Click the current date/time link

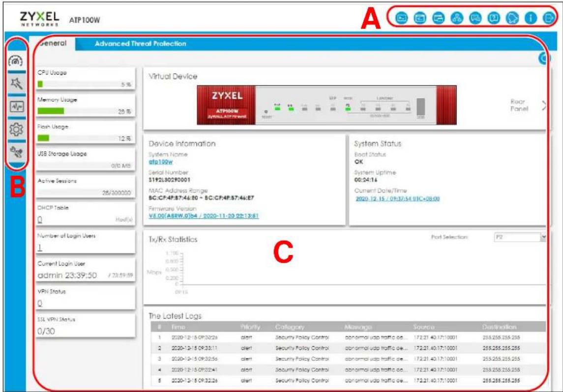(397, 198)
